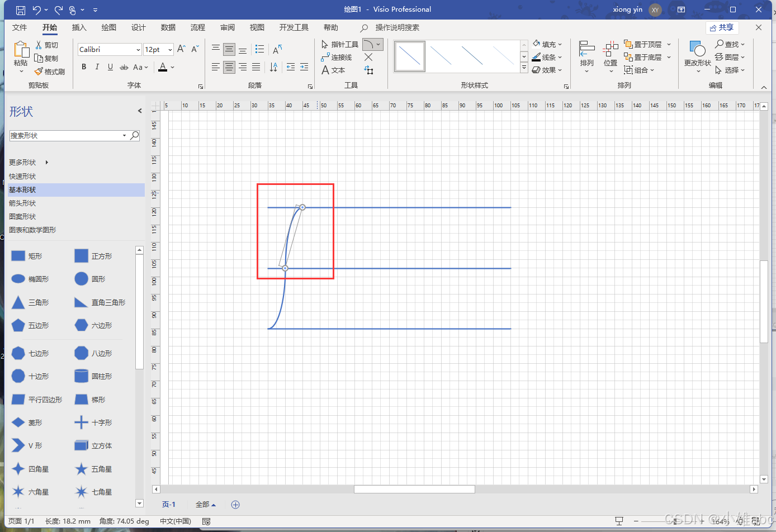Toggle align left paragraph button
The width and height of the screenshot is (776, 532).
216,67
